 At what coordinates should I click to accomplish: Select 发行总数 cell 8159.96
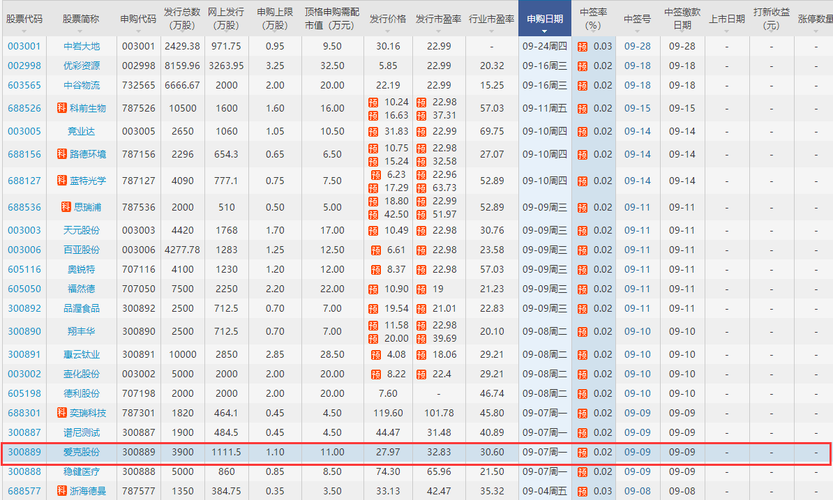click(x=182, y=66)
